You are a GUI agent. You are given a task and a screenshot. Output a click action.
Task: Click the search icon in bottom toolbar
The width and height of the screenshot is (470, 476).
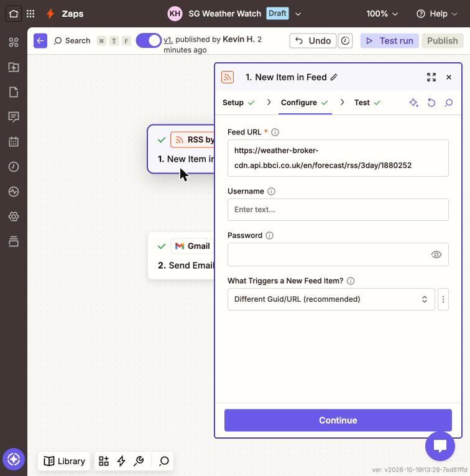coord(164,461)
